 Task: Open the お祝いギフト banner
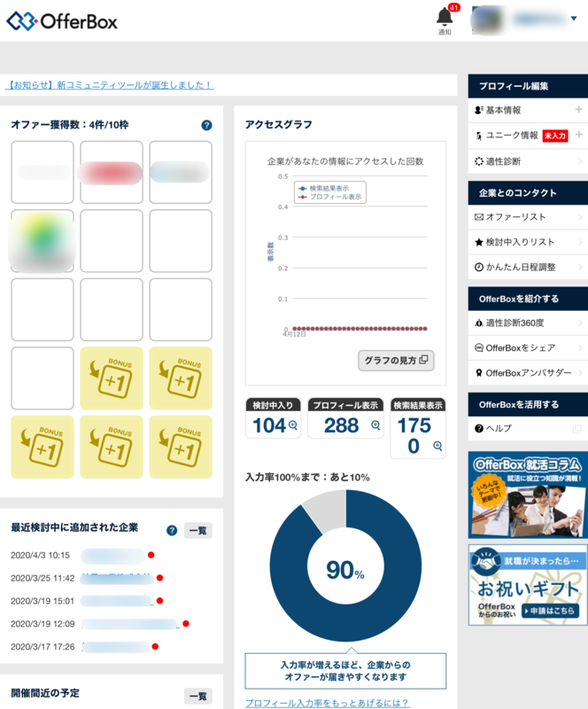click(x=528, y=585)
